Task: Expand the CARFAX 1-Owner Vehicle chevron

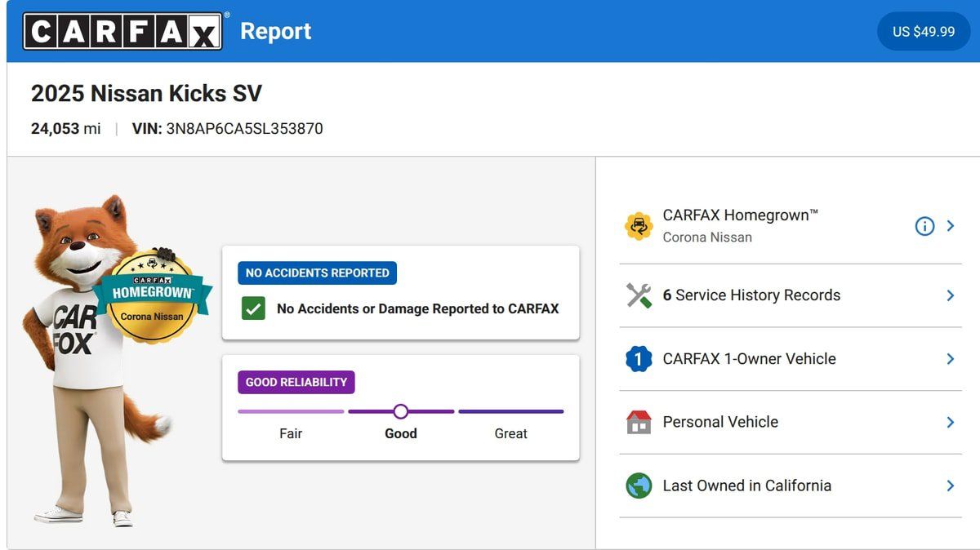Action: point(951,359)
